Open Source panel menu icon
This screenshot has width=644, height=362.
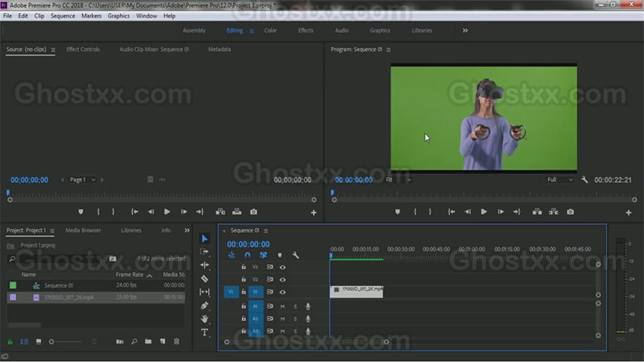tap(53, 50)
